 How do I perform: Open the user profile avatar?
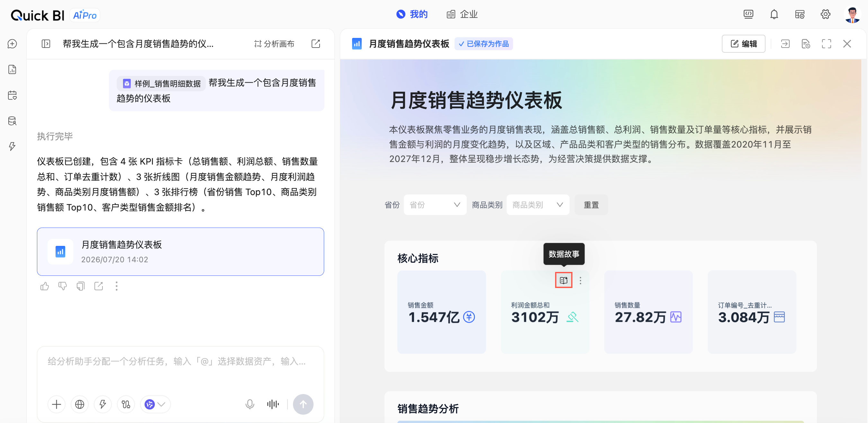pos(852,15)
